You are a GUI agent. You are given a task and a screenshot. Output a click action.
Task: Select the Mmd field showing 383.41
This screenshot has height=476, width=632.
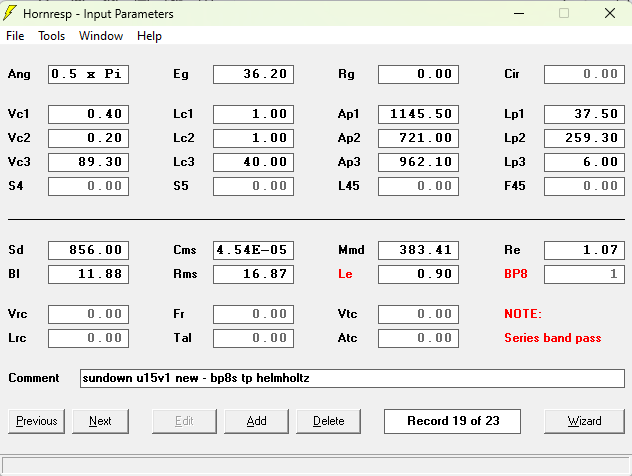coord(418,250)
